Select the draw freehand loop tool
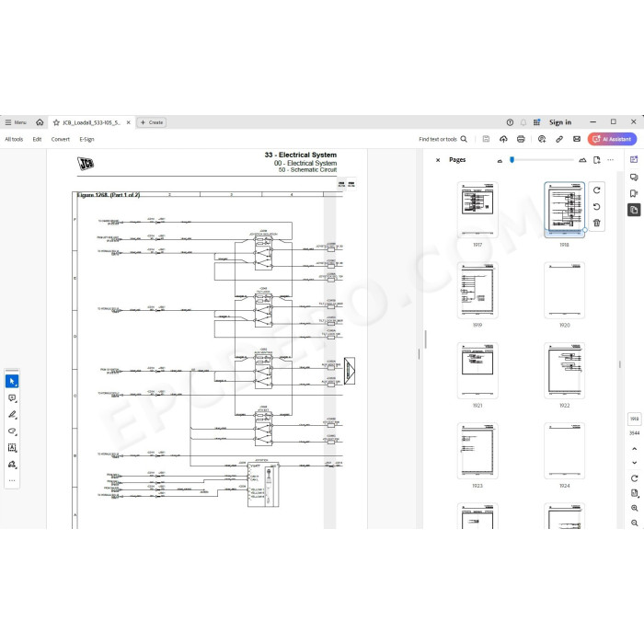644x644 pixels. (x=12, y=431)
